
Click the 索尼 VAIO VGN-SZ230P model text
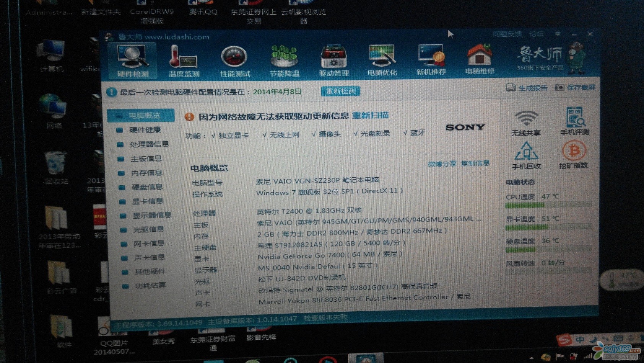[x=317, y=180]
